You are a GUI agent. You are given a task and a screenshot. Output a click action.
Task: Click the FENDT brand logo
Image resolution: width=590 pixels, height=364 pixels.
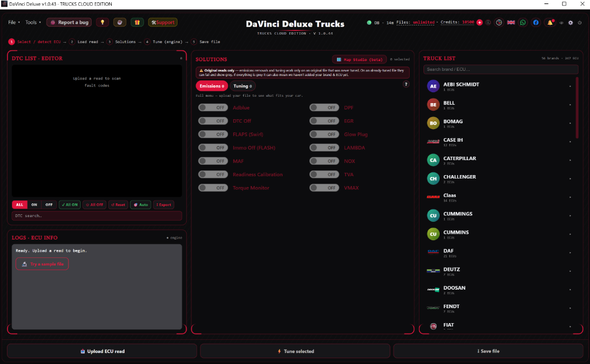(433, 308)
